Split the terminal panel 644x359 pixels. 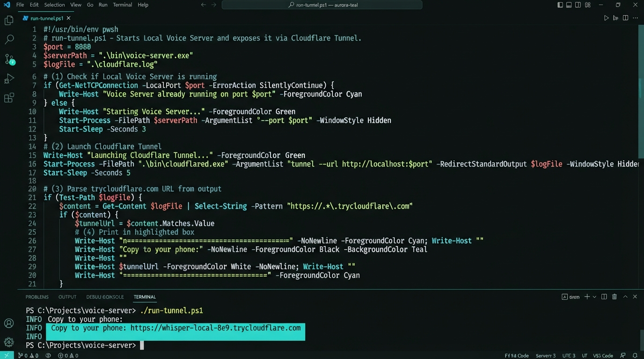pos(604,297)
